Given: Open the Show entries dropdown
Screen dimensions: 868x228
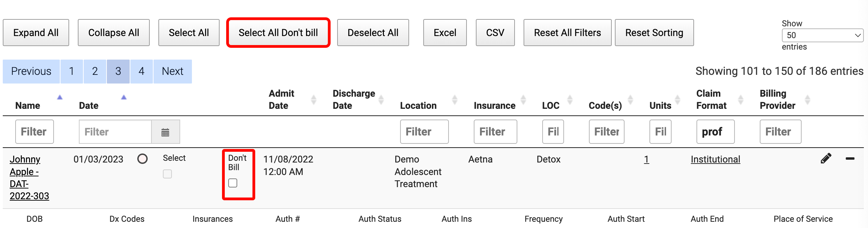Looking at the screenshot, I should [x=822, y=35].
